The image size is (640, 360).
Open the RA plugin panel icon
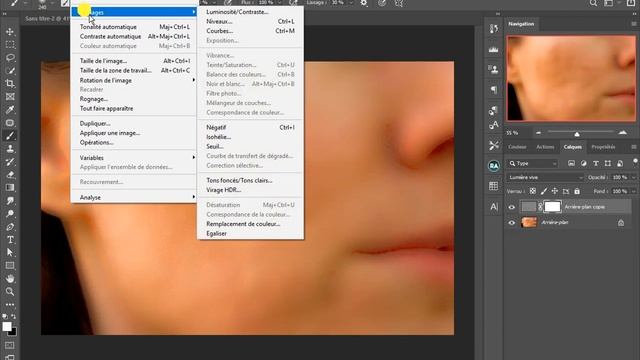pyautogui.click(x=493, y=166)
